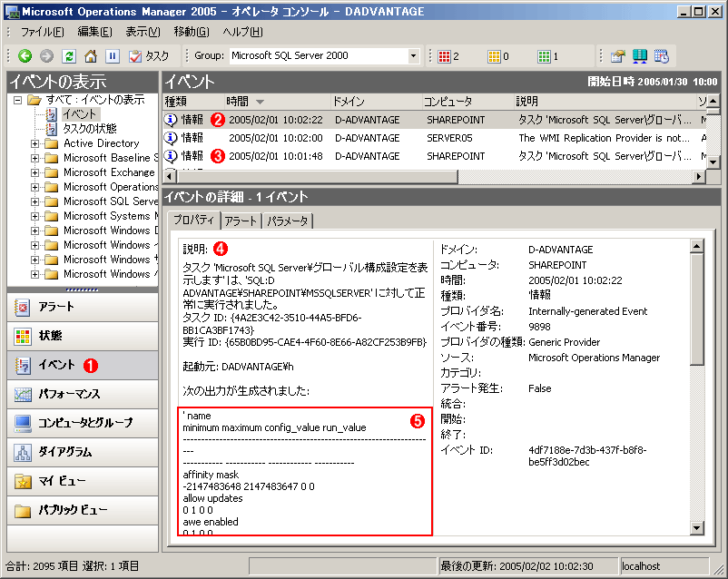This screenshot has height=579, width=728.
Task: Click the Internally-generated Event provider value
Action: (588, 311)
